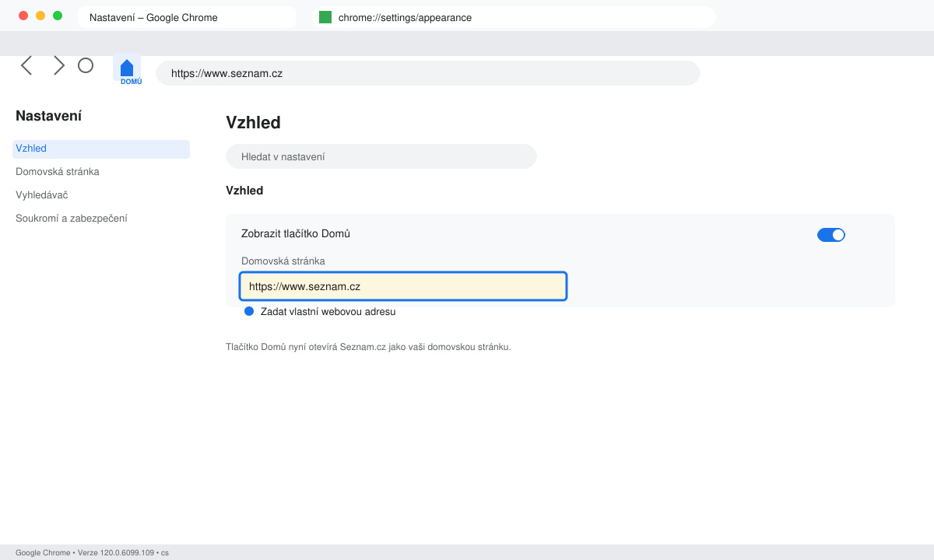Click the reload circle icon
Viewport: 934px width, 560px height.
pyautogui.click(x=86, y=65)
